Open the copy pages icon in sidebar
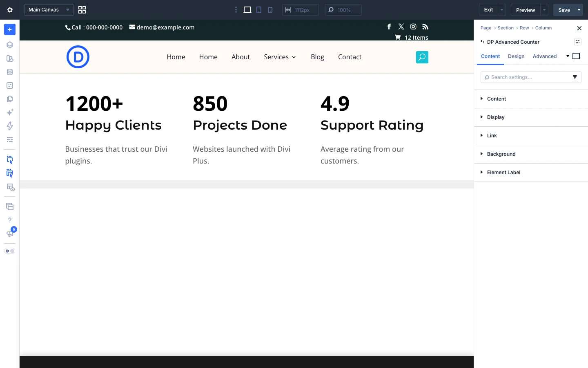 point(10,99)
